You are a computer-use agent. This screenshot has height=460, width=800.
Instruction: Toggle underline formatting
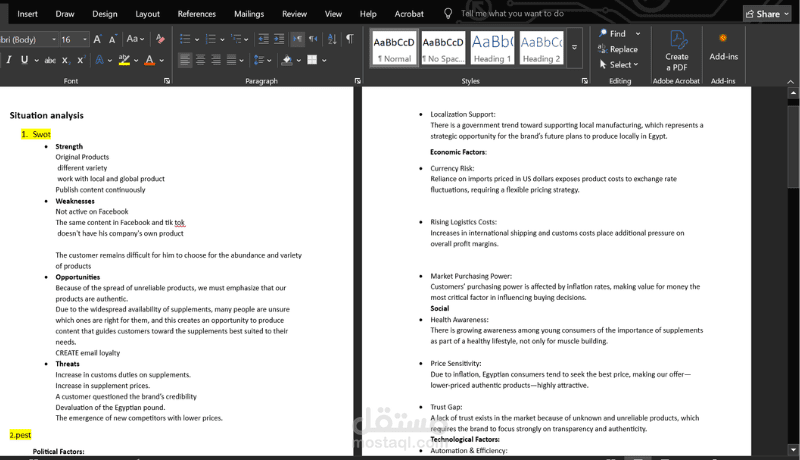tap(24, 60)
